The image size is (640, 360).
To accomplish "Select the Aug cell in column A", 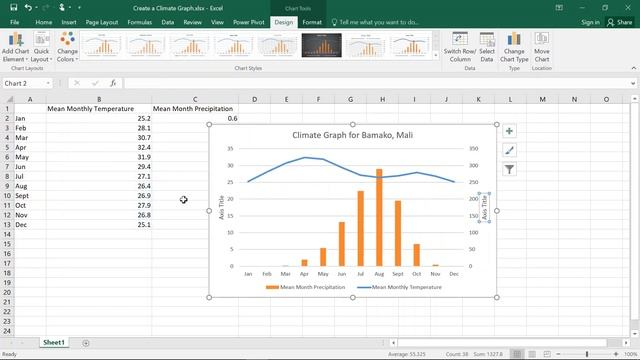I will pos(30,186).
